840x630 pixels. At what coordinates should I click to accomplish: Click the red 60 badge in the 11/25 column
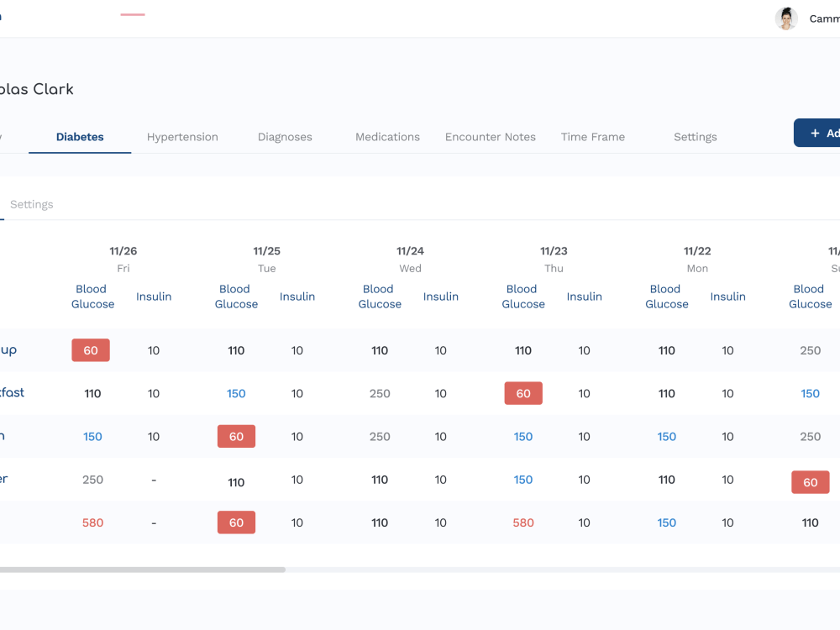[x=236, y=436]
